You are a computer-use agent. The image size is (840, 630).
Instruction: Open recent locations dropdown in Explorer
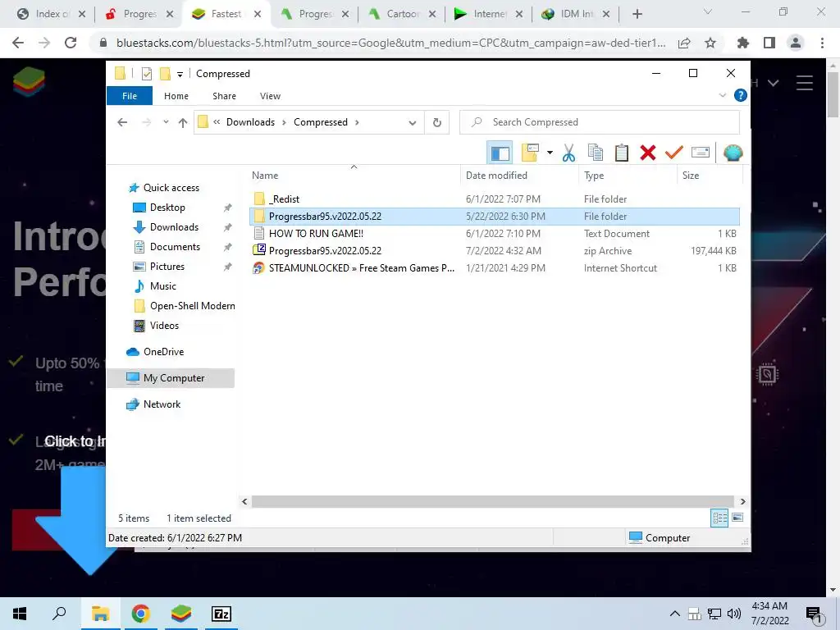tap(166, 122)
